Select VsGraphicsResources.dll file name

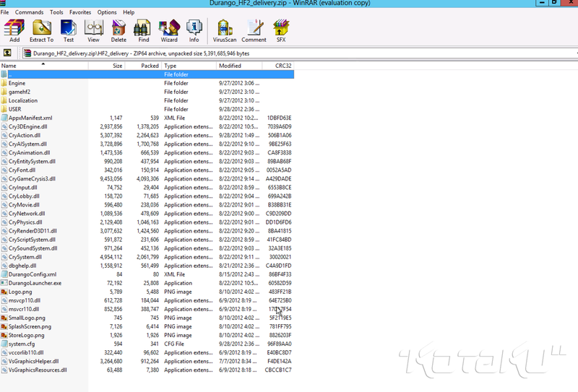[38, 370]
